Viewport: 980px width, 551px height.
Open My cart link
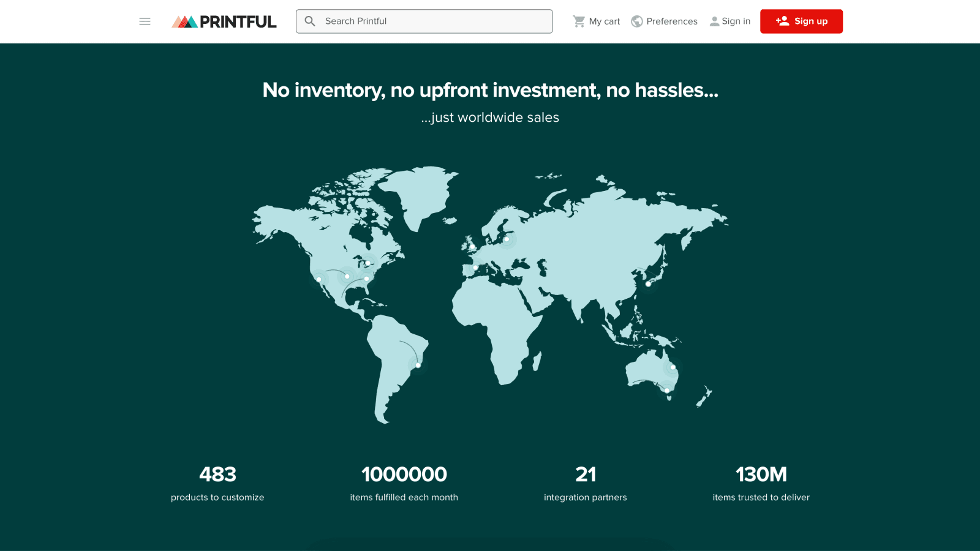[597, 21]
